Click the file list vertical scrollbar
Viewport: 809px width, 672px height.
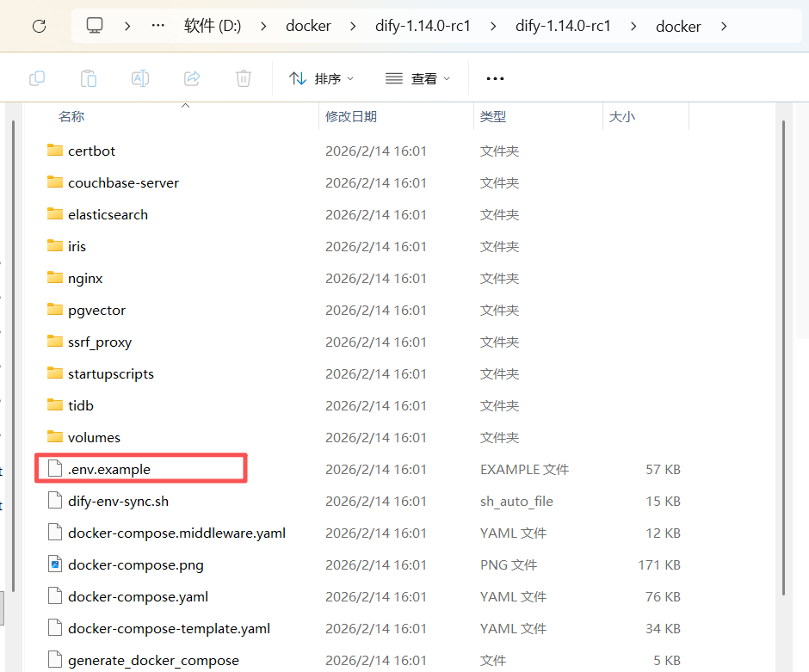tap(783, 358)
